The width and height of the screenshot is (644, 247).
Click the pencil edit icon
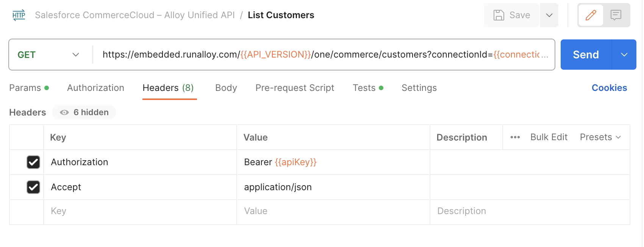591,15
